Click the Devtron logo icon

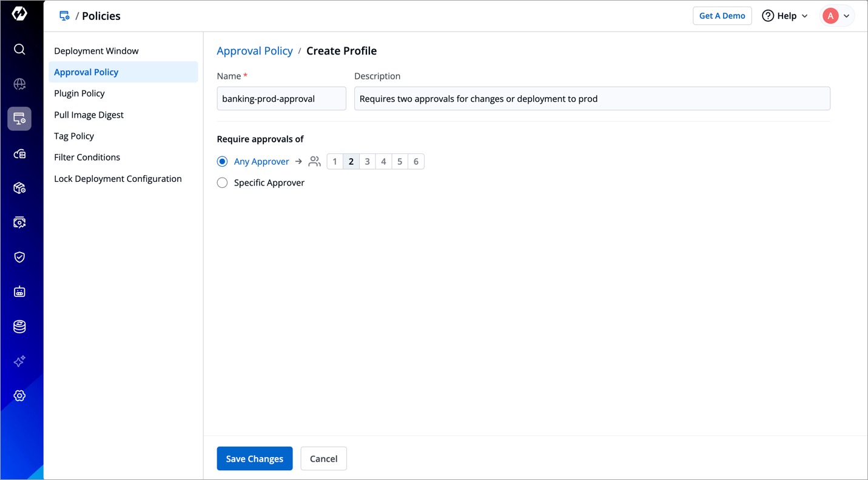pyautogui.click(x=19, y=14)
